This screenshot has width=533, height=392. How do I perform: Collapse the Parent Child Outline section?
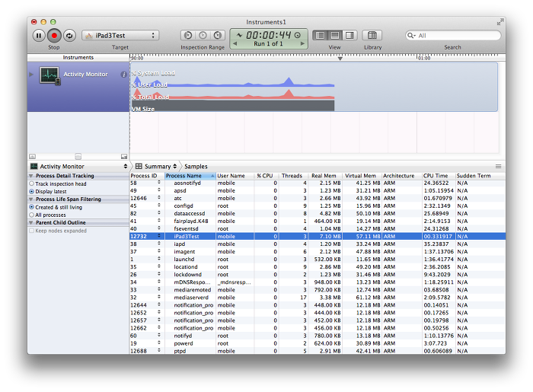point(31,223)
